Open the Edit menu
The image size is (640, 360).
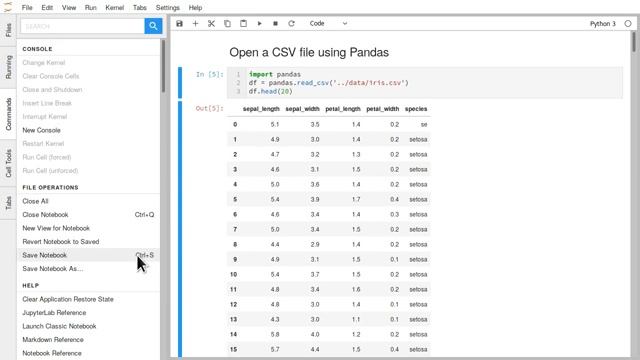point(47,7)
